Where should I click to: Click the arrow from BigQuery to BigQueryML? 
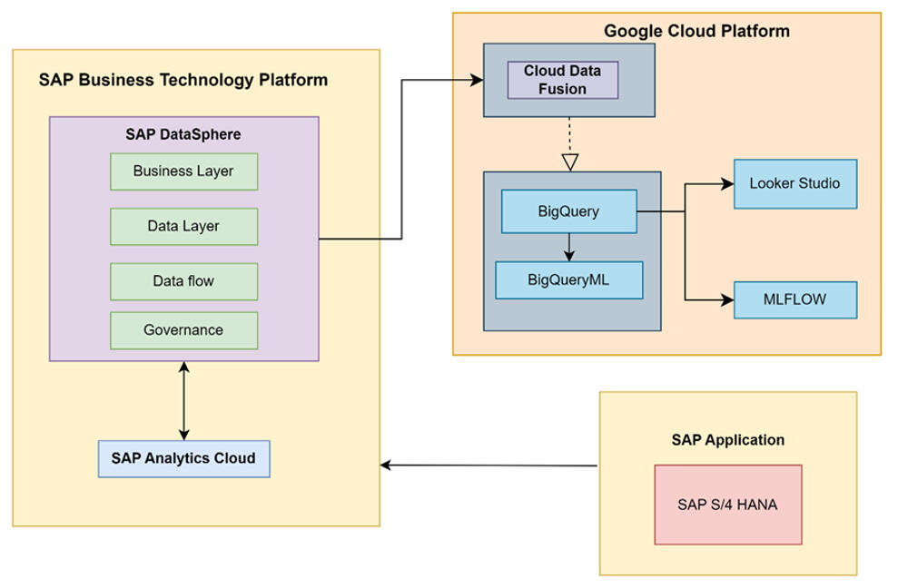568,247
